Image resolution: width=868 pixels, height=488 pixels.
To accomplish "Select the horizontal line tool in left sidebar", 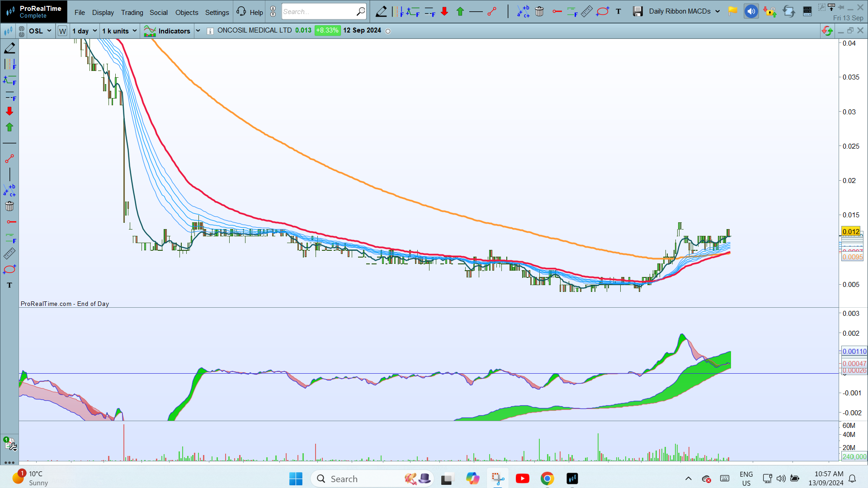I will [9, 143].
